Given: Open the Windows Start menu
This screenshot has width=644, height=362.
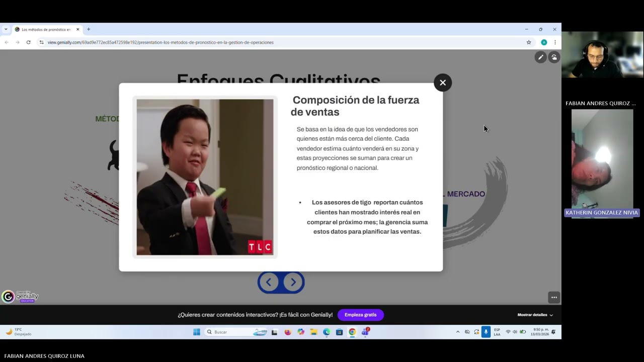Looking at the screenshot, I should coord(197,332).
